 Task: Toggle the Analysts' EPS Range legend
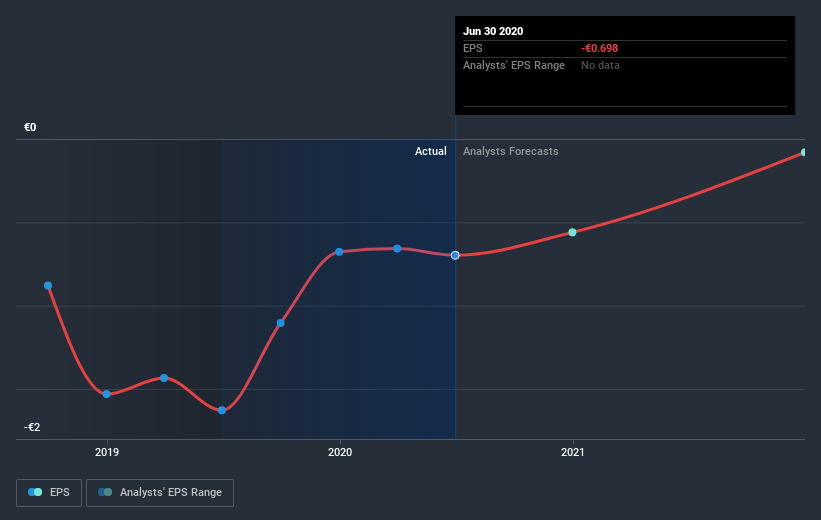click(160, 493)
